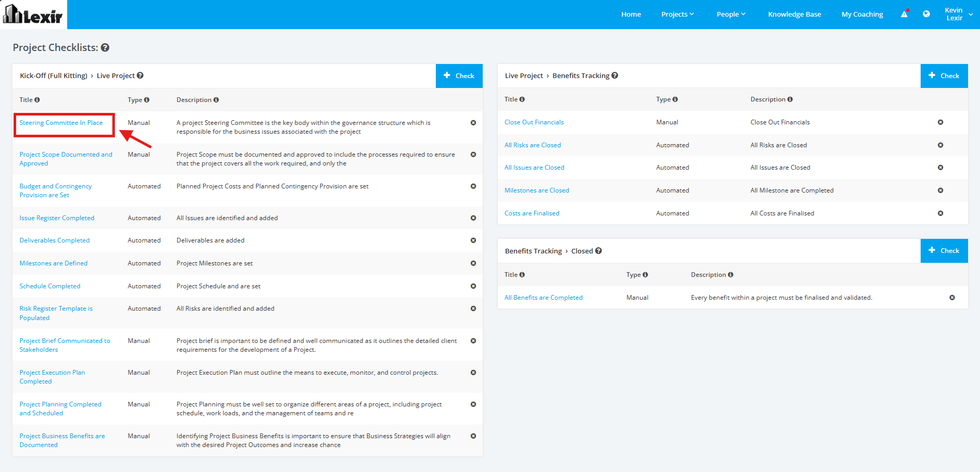
Task: Open Project Execution Plan Completed link
Action: click(x=52, y=377)
